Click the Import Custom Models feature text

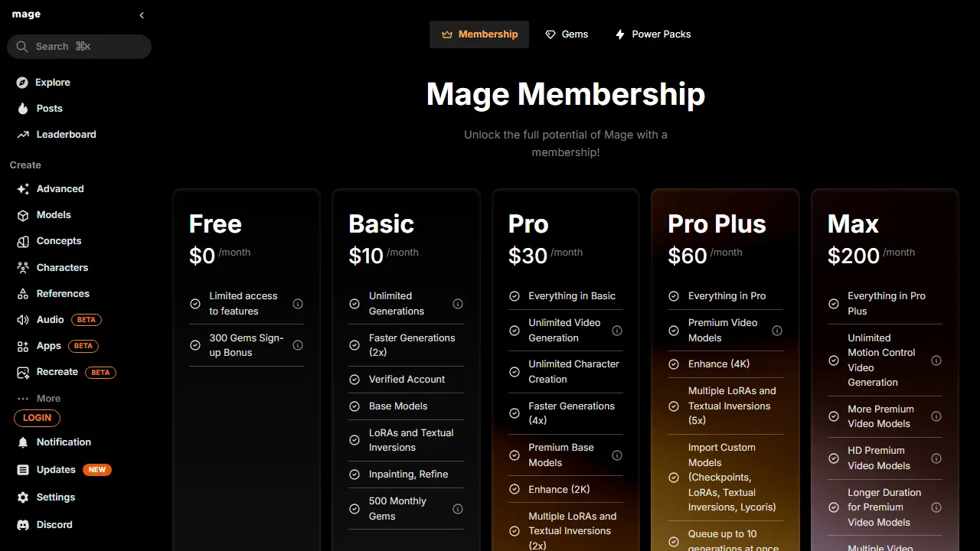click(x=732, y=478)
